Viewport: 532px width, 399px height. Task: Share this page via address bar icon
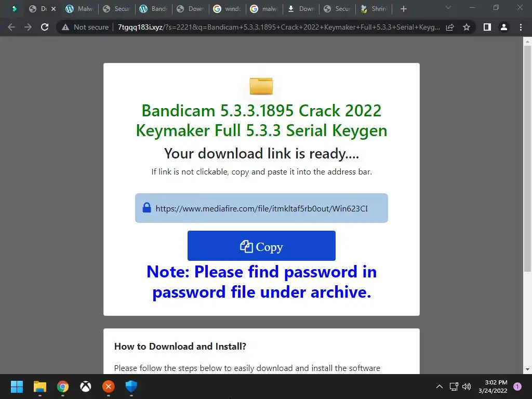point(450,27)
